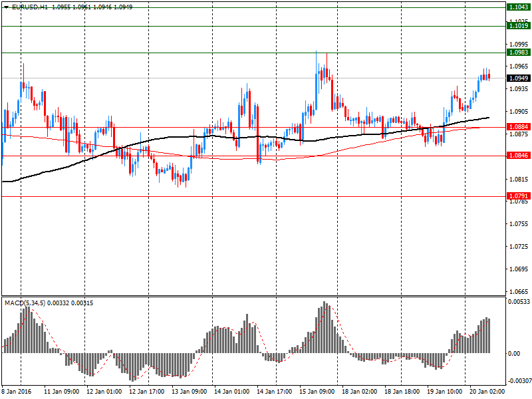Click the 1.0965 price scale value
Screen dimensions: 532x399
tap(519, 66)
